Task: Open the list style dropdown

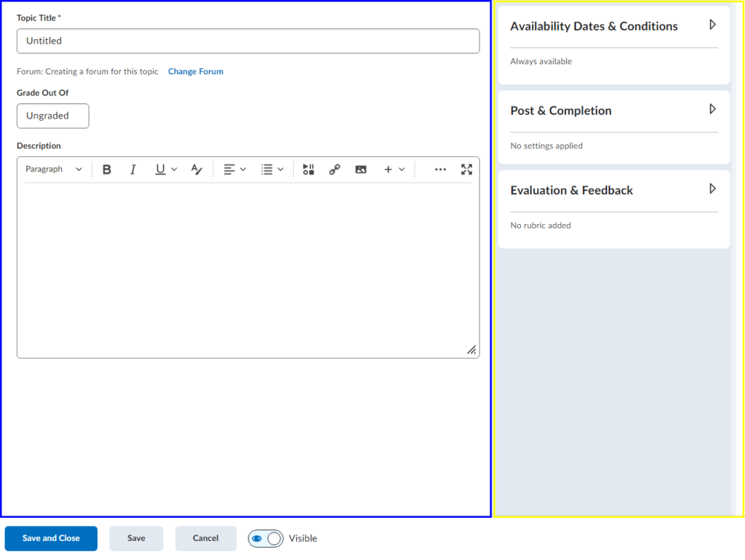Action: coord(272,169)
